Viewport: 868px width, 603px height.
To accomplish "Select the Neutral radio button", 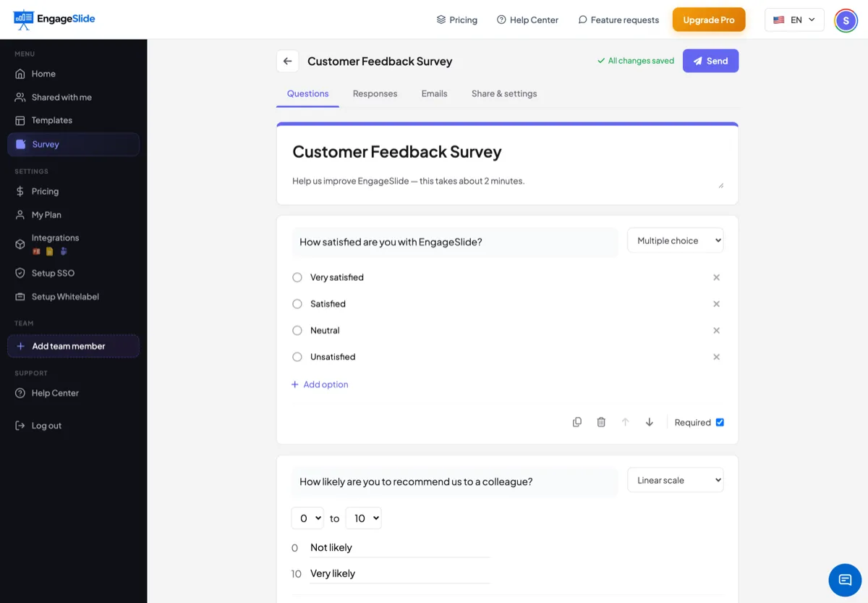I will click(x=297, y=330).
